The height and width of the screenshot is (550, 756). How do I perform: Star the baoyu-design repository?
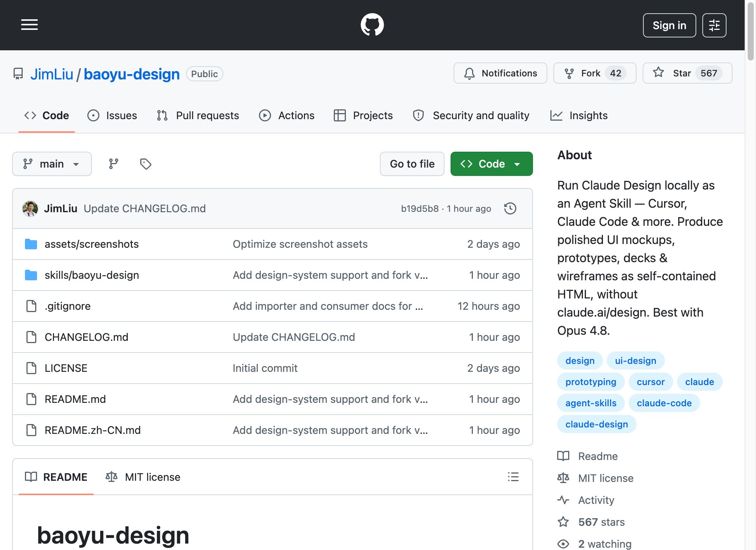click(x=687, y=73)
